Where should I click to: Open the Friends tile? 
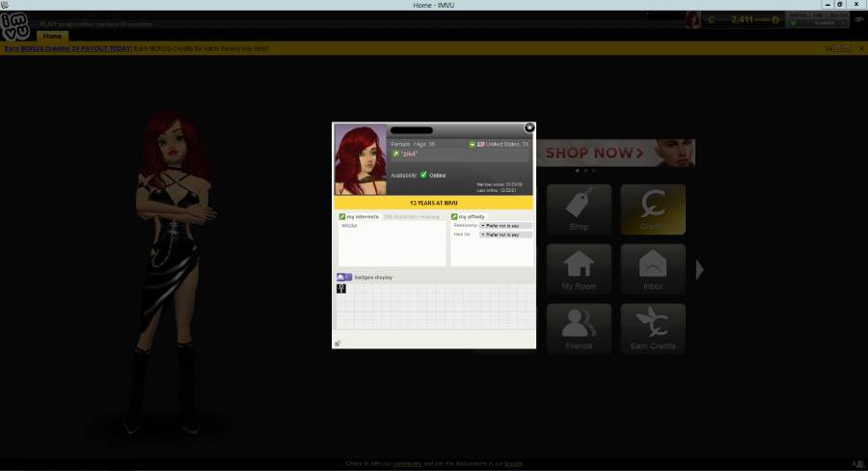[x=579, y=328]
